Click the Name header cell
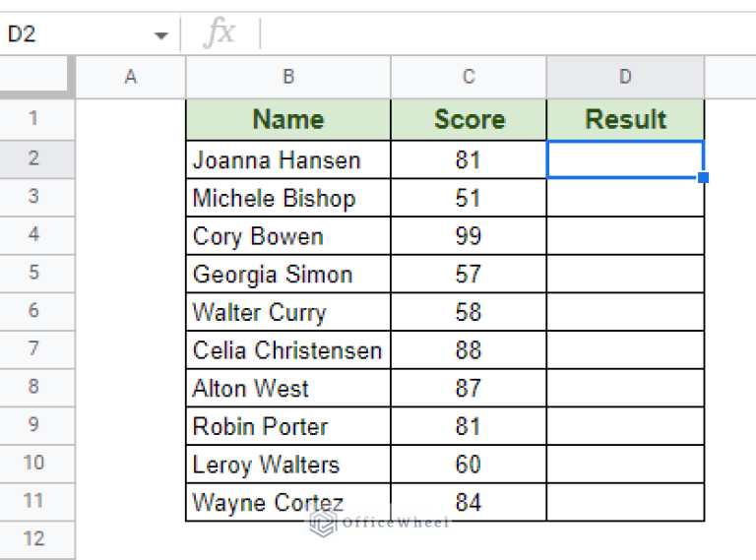 click(287, 120)
